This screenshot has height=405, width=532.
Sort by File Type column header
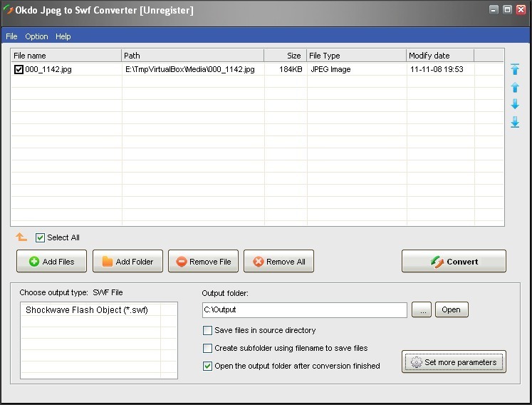356,56
